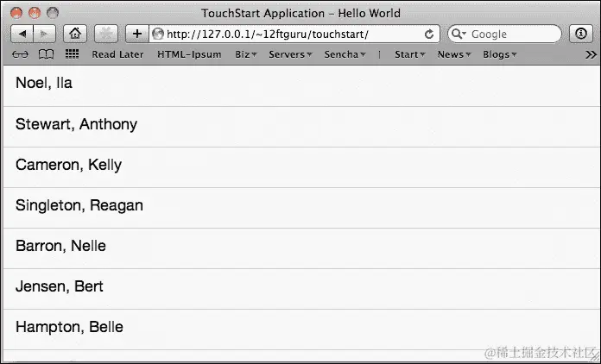Click the Read Later bookmark
The height and width of the screenshot is (364, 601).
click(x=117, y=54)
